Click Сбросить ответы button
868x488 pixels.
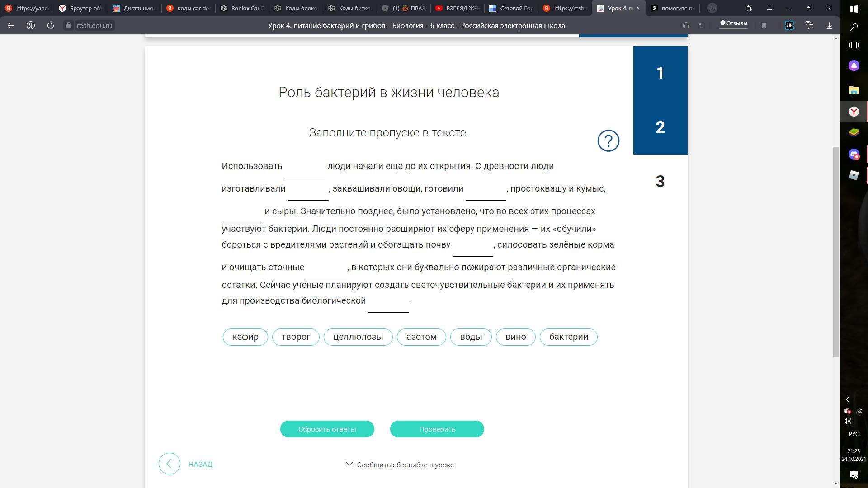pos(327,429)
